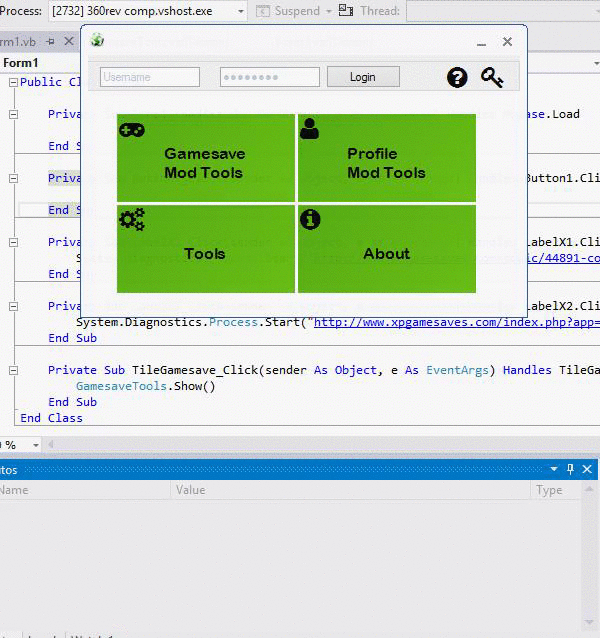Collapse the TileGamesave_Click sub
600x638 pixels.
pos(13,370)
